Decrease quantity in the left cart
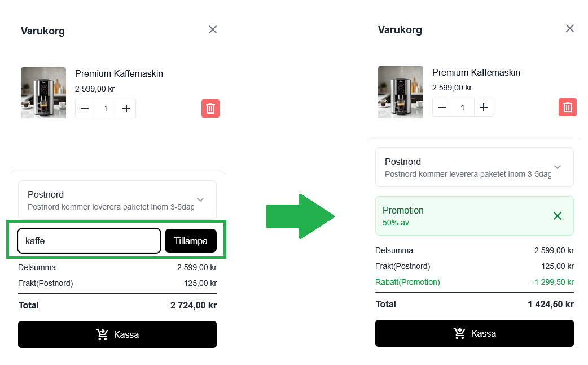Image resolution: width=588 pixels, height=365 pixels. (x=85, y=108)
